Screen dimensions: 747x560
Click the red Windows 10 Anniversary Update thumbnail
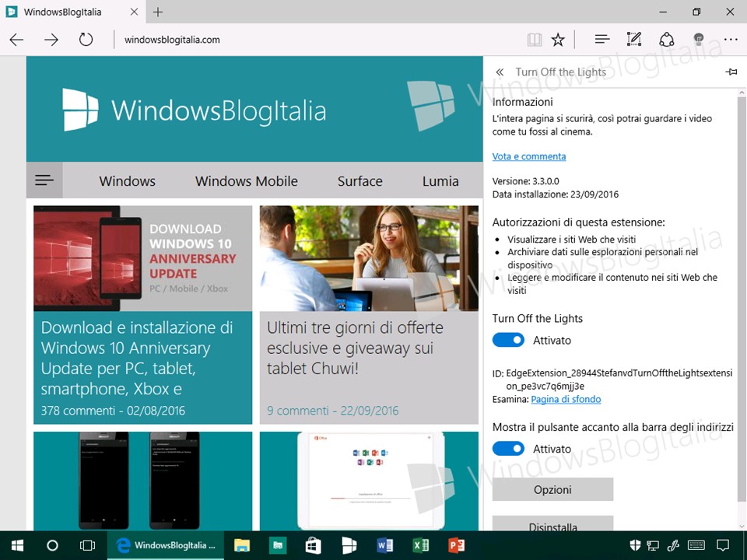click(x=143, y=258)
